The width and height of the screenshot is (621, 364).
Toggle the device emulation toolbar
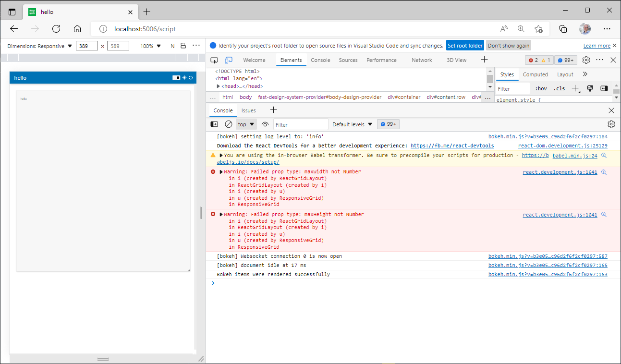point(229,60)
